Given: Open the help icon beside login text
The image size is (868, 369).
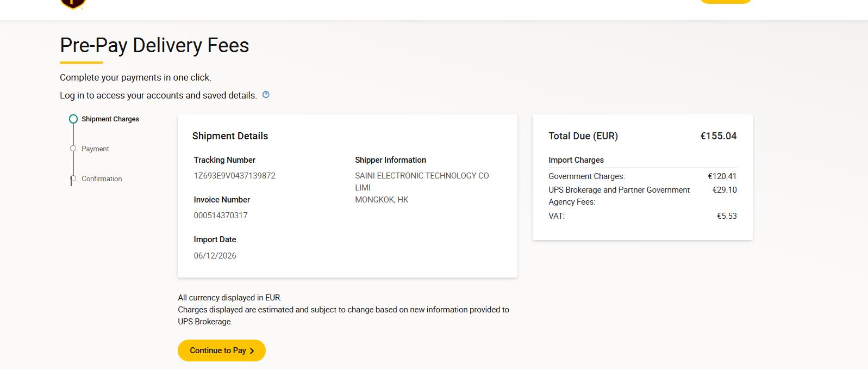Looking at the screenshot, I should (x=266, y=95).
